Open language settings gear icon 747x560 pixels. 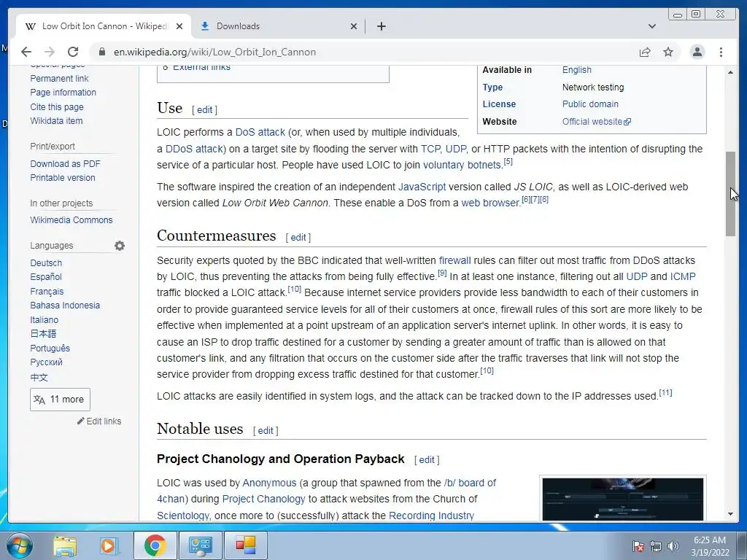point(120,246)
